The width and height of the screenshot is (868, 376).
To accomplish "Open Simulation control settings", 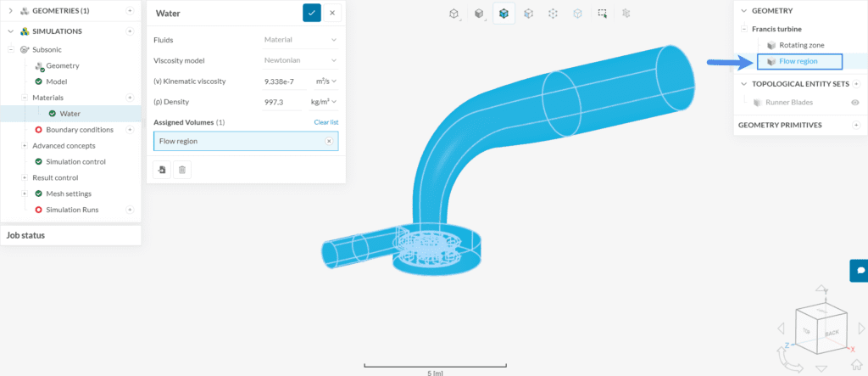I will point(75,162).
